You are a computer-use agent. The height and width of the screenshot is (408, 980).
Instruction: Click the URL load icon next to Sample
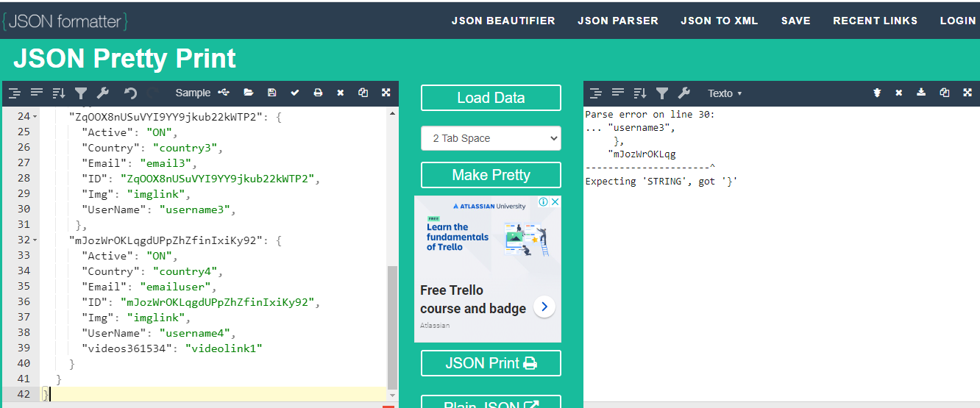[224, 93]
